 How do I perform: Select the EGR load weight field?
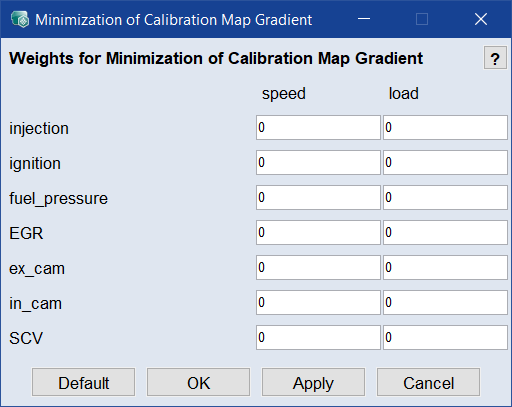click(x=445, y=233)
